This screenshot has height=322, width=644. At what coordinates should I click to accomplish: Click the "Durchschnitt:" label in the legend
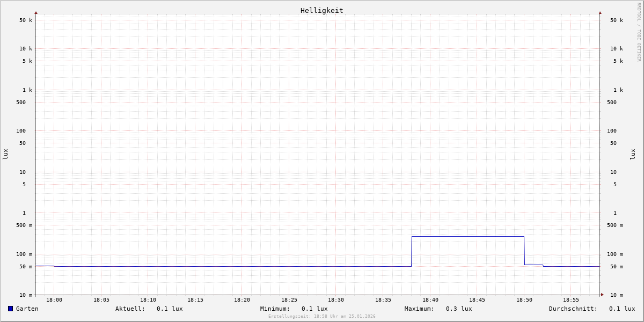[x=573, y=309]
